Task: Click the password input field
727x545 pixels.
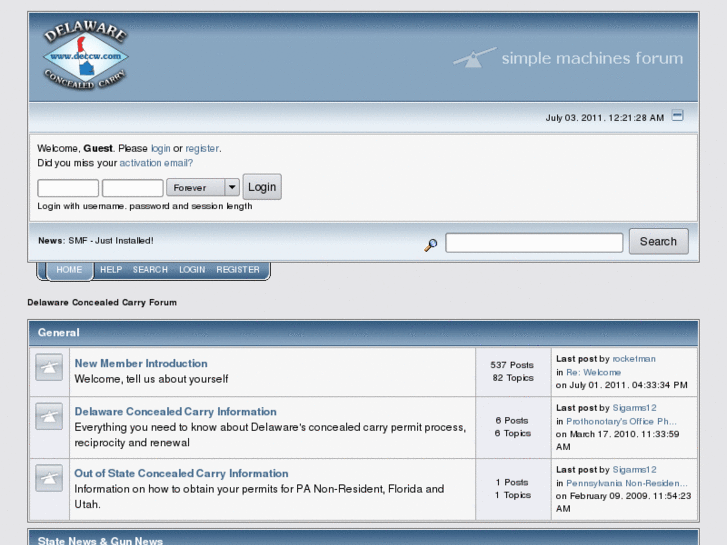Action: (x=133, y=188)
